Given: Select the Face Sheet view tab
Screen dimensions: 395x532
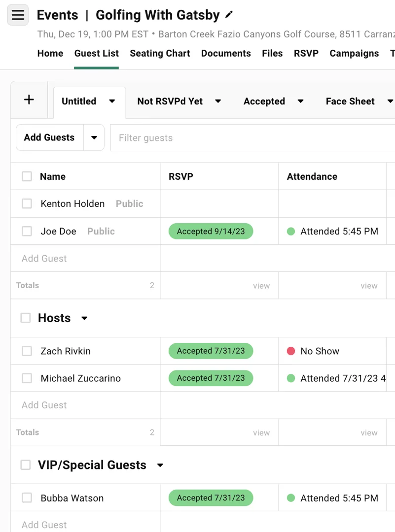Looking at the screenshot, I should (x=350, y=101).
